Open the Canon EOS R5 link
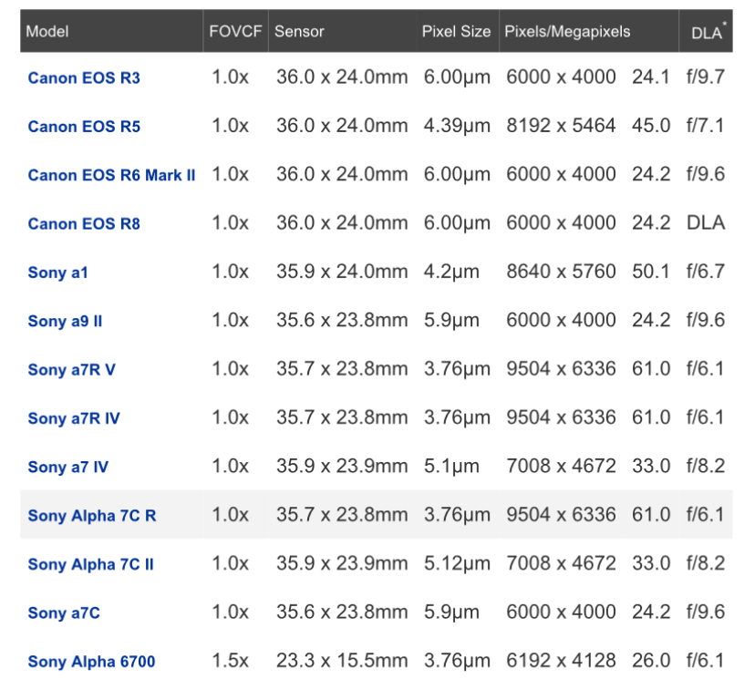755x700 pixels. click(84, 126)
